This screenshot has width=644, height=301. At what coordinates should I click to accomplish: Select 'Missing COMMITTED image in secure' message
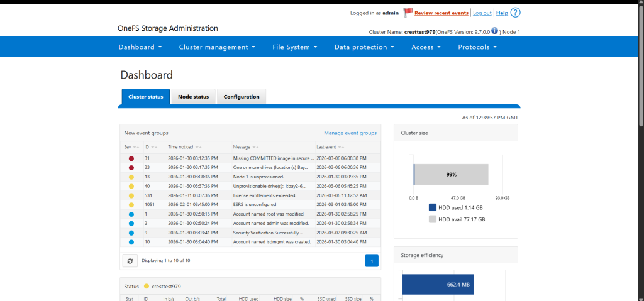coord(274,158)
